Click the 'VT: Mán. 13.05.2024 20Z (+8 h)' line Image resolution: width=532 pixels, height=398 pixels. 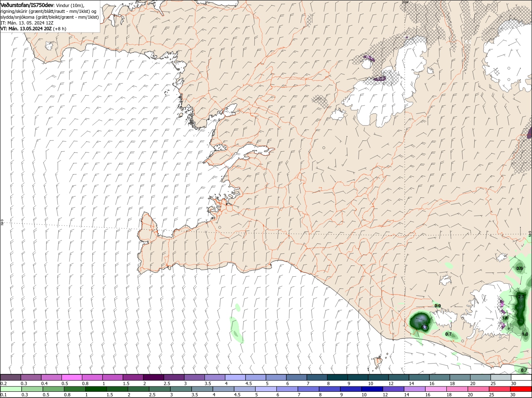point(33,29)
